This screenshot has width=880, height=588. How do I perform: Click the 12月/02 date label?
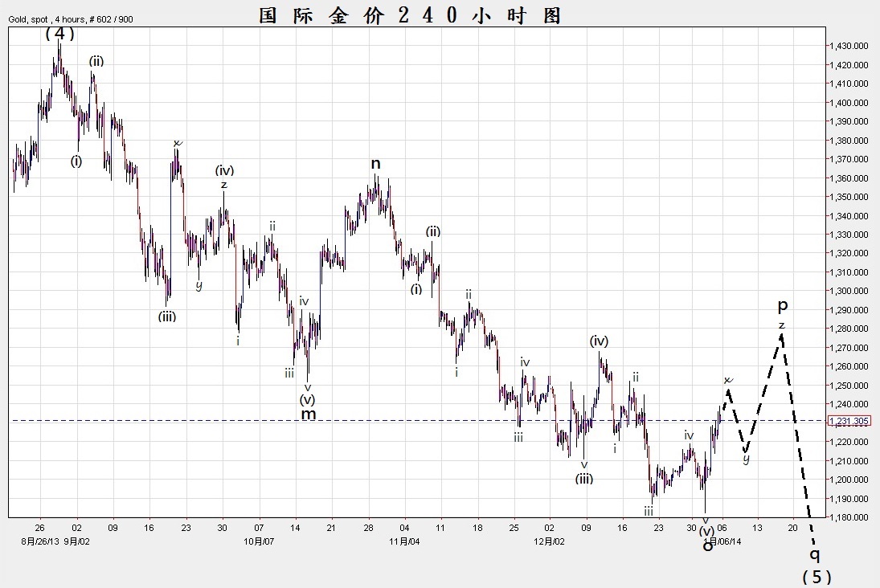pyautogui.click(x=550, y=541)
